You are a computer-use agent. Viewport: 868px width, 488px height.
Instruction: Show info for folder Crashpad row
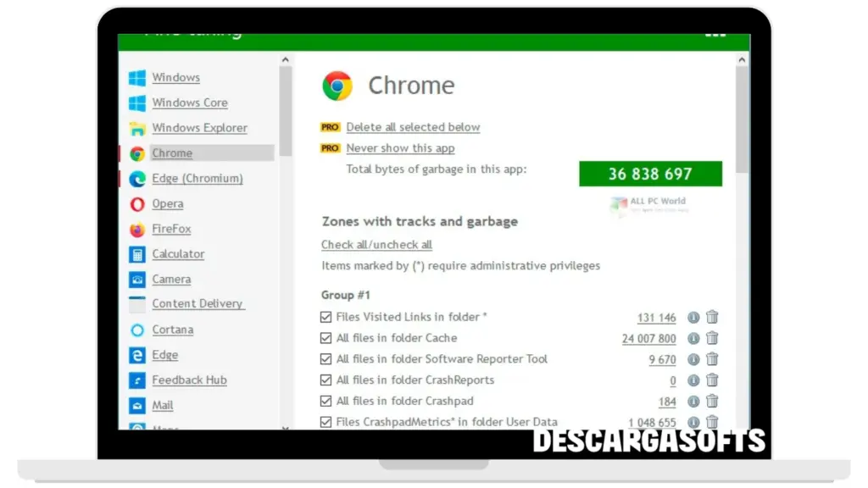pos(693,402)
